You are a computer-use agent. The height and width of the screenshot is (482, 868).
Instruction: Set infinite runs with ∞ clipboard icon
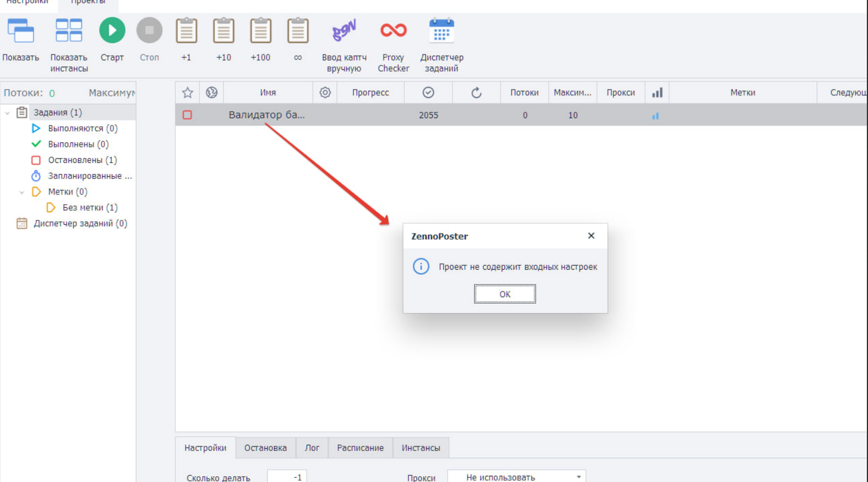tap(298, 30)
